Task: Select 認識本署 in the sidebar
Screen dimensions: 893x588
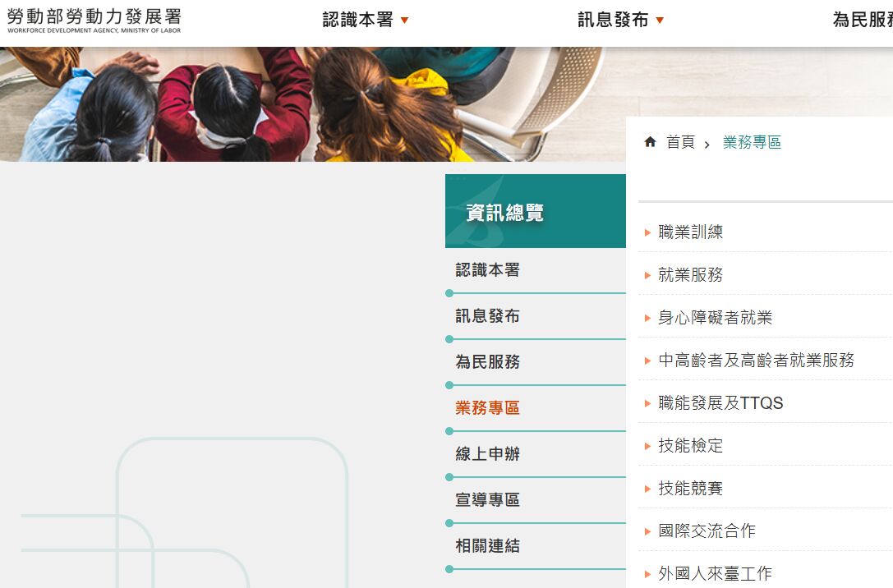Action: (x=488, y=270)
